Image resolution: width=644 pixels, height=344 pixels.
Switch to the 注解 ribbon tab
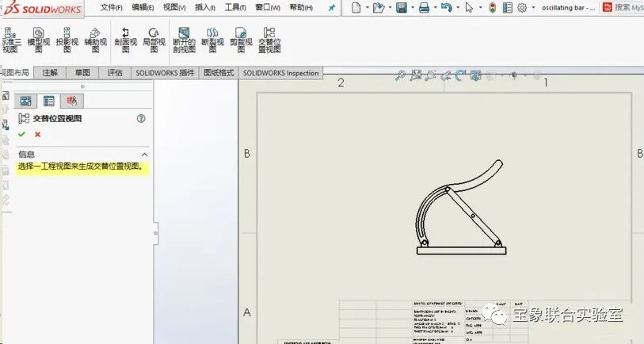click(x=50, y=73)
